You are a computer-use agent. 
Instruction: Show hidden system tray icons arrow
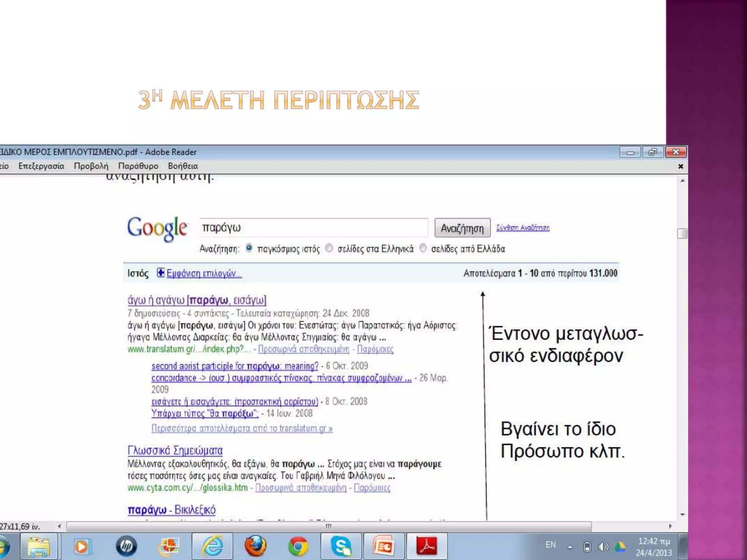tap(570, 547)
